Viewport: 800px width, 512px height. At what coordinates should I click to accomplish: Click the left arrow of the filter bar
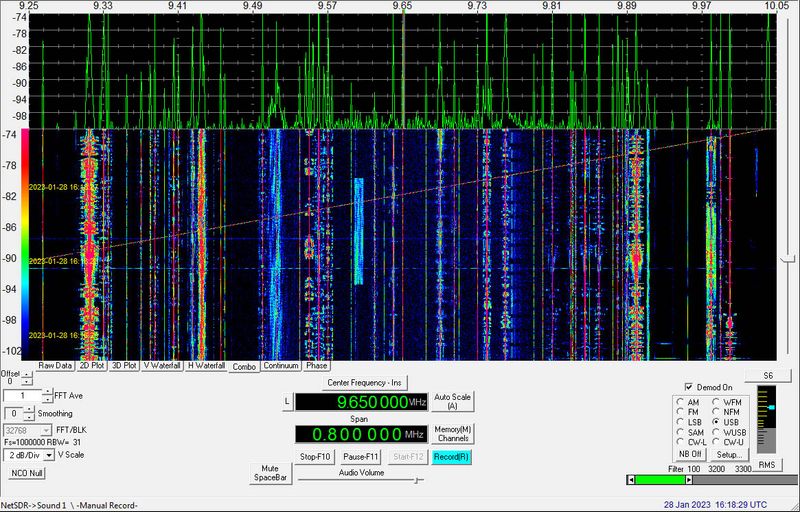tap(631, 480)
